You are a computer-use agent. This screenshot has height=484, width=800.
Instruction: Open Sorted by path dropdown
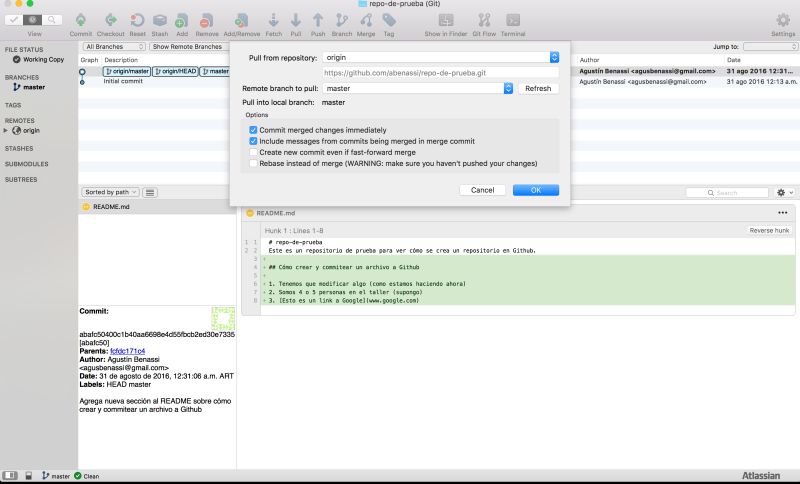[x=110, y=192]
